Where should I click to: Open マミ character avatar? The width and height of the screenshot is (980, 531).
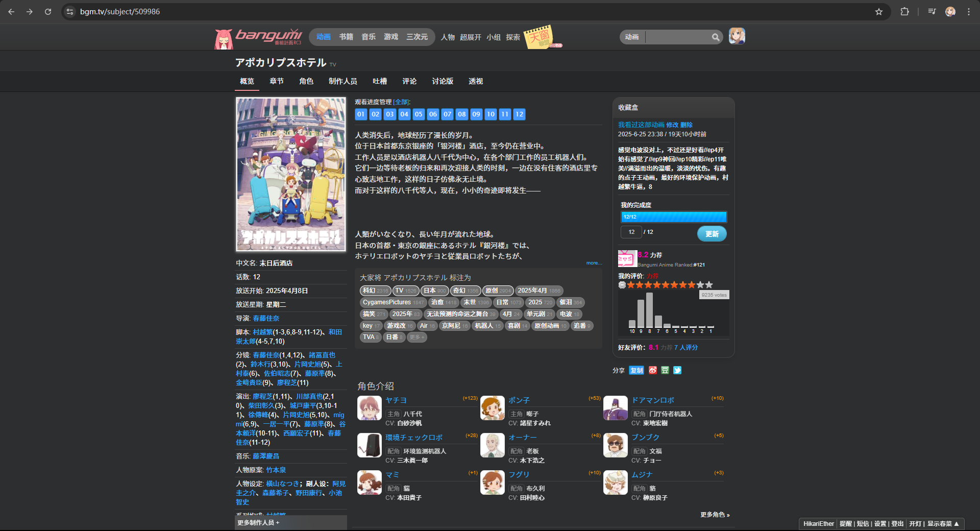click(370, 482)
